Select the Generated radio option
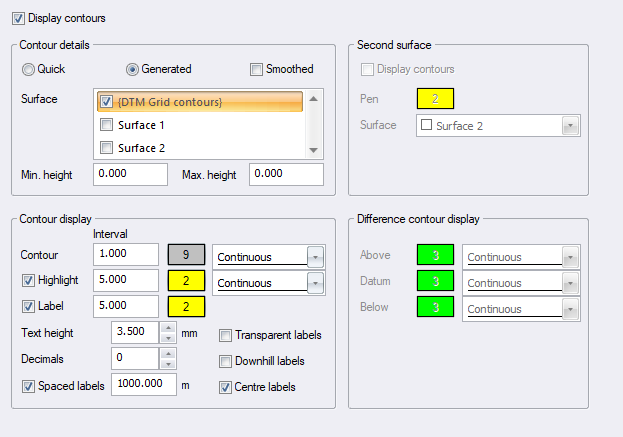Image resolution: width=623 pixels, height=437 pixels. point(132,69)
